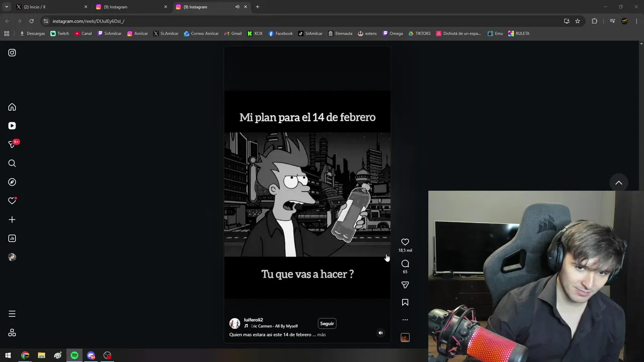This screenshot has height=362, width=644.
Task: Open the tab search dropdown arrow
Action: (7, 7)
